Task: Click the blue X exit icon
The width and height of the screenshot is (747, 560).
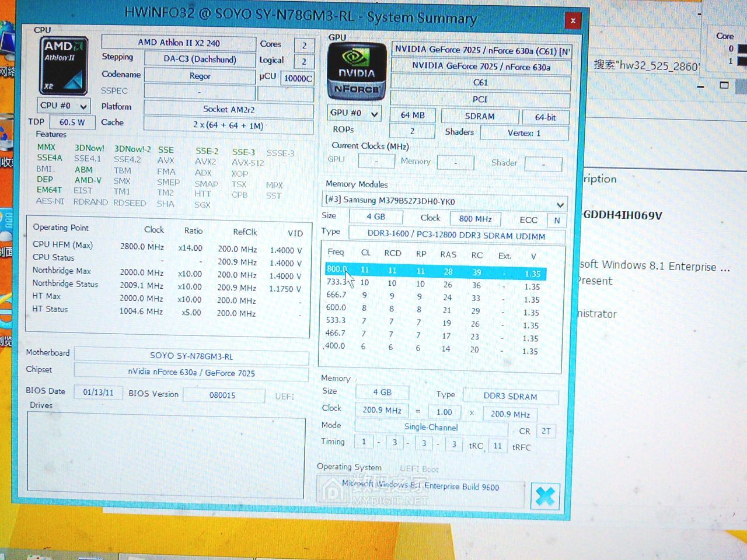Action: [544, 495]
